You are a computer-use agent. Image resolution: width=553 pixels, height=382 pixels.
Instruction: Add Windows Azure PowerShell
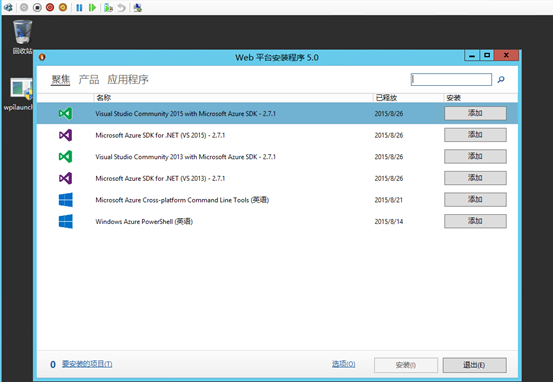(x=475, y=221)
